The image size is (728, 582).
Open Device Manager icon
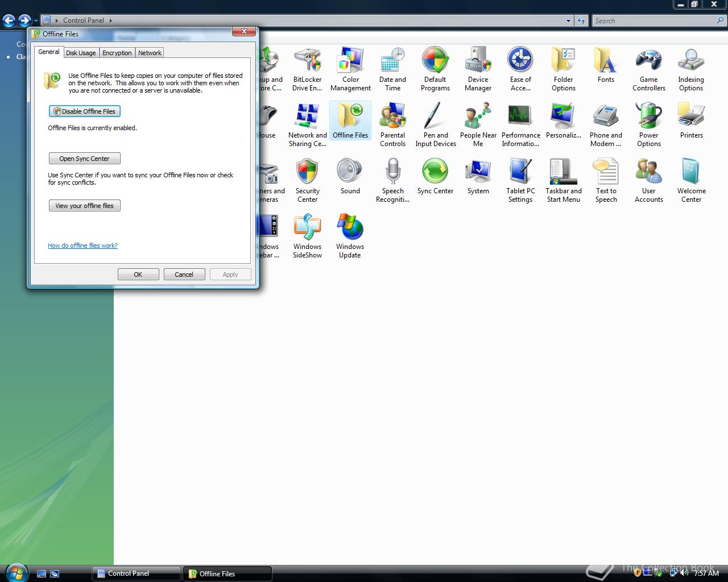tap(478, 69)
